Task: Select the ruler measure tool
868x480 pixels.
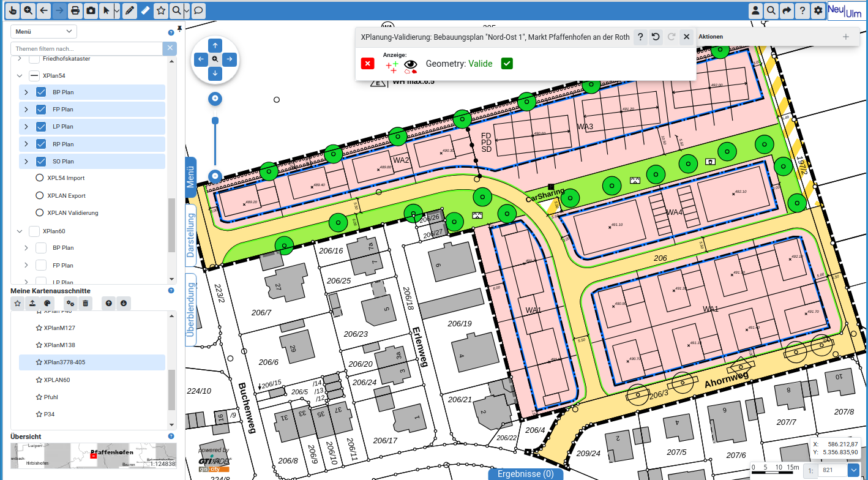Action: 144,10
